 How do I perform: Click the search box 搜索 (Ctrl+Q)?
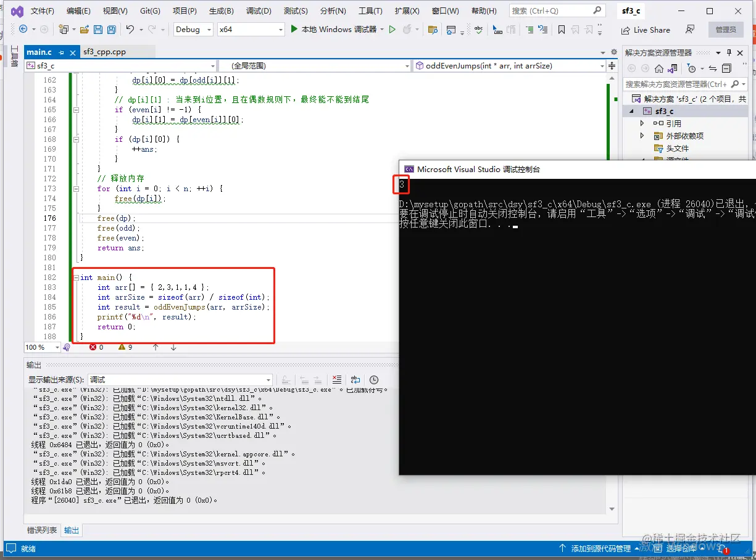(x=557, y=10)
